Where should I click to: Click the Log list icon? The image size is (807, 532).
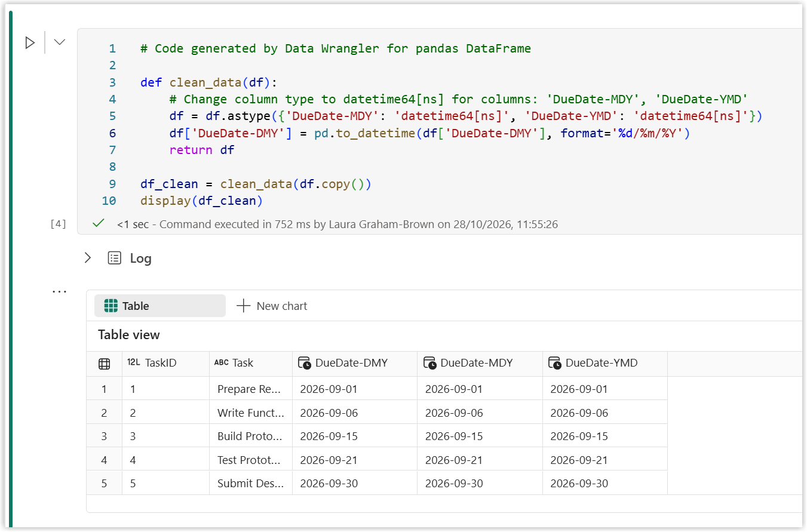point(114,258)
